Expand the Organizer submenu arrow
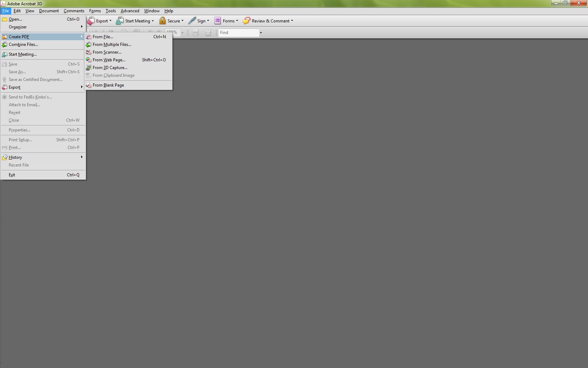Image resolution: width=588 pixels, height=368 pixels. point(82,27)
